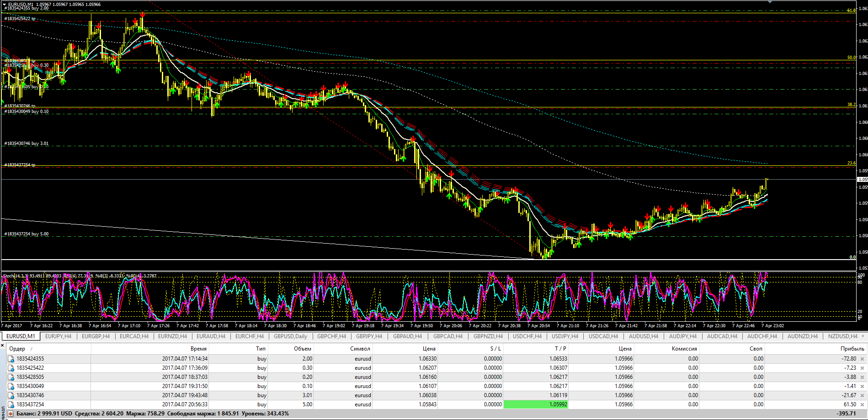Select the EURCHF,H4 tab
868x420 pixels.
point(249,336)
